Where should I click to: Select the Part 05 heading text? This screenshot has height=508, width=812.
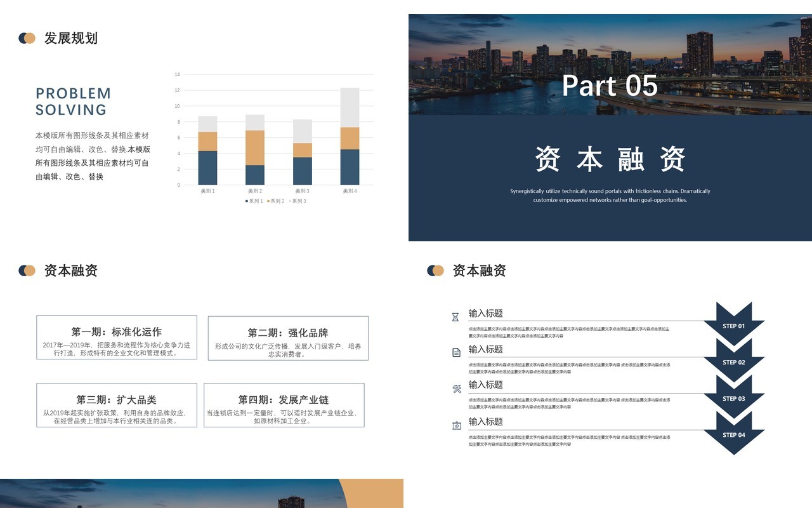(610, 86)
